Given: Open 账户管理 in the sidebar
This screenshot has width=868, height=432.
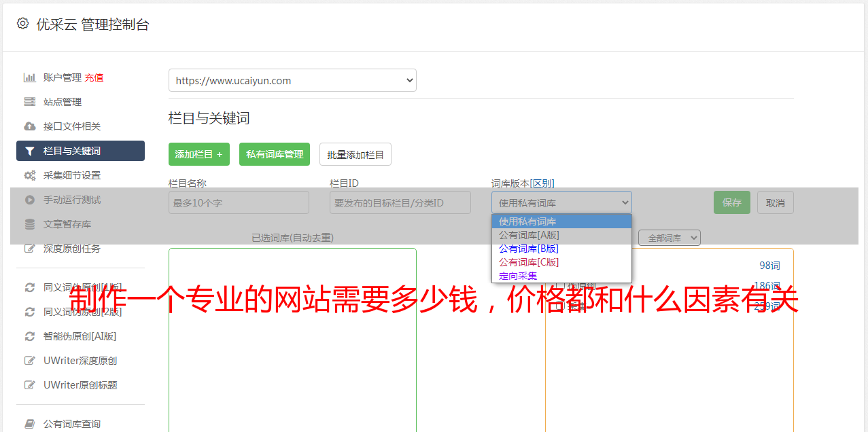Looking at the screenshot, I should [63, 77].
